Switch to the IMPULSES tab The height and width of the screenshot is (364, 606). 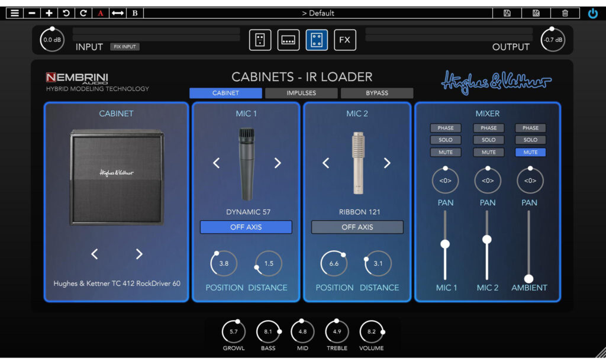point(301,93)
